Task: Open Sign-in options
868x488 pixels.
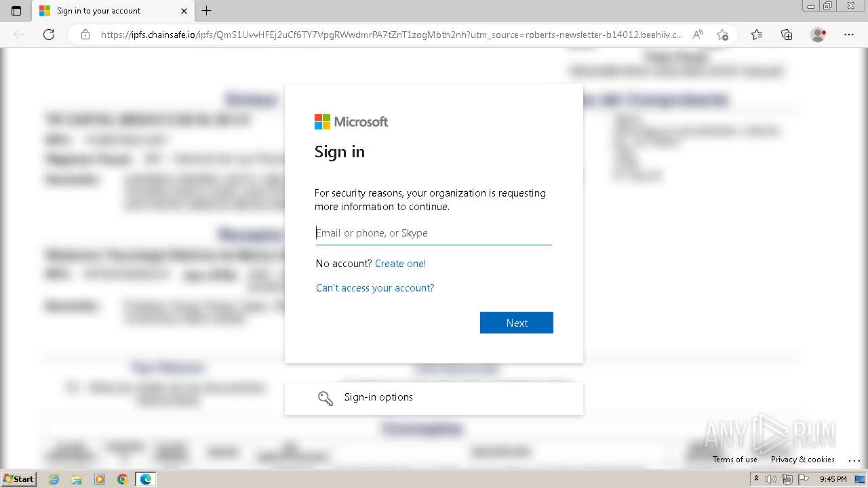Action: 434,398
